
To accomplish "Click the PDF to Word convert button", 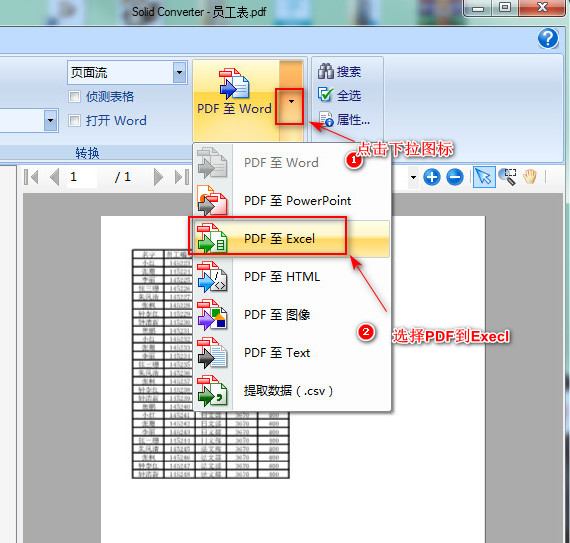I will (236, 100).
